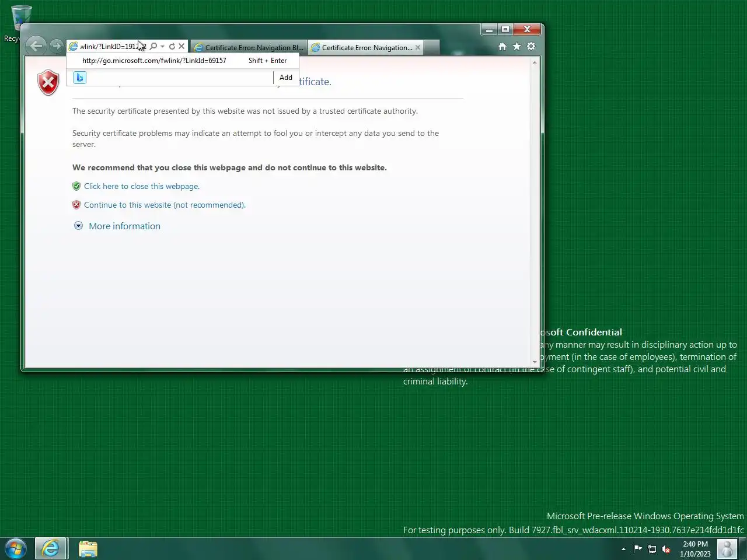Click the More information link text
This screenshot has height=560, width=747.
[x=124, y=226]
